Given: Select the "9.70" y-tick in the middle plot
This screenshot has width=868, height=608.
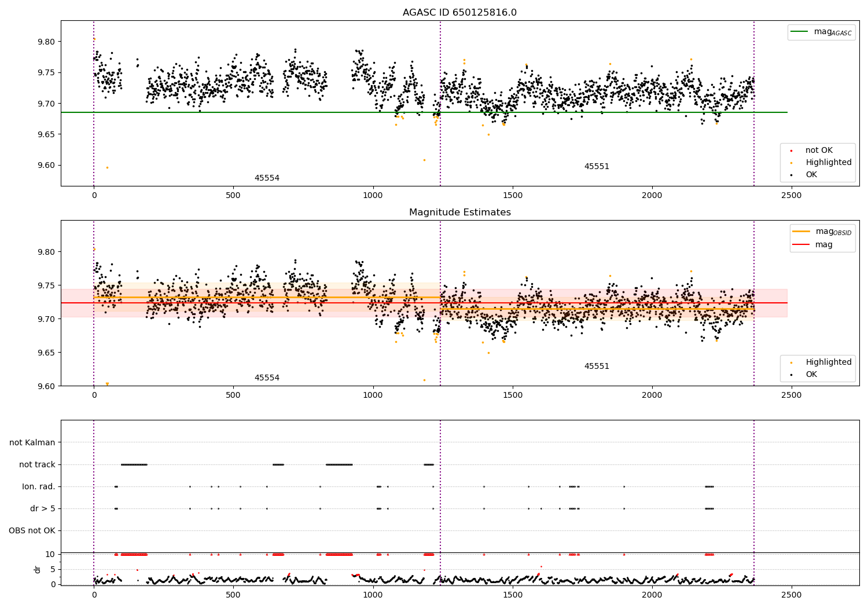Looking at the screenshot, I should [47, 320].
